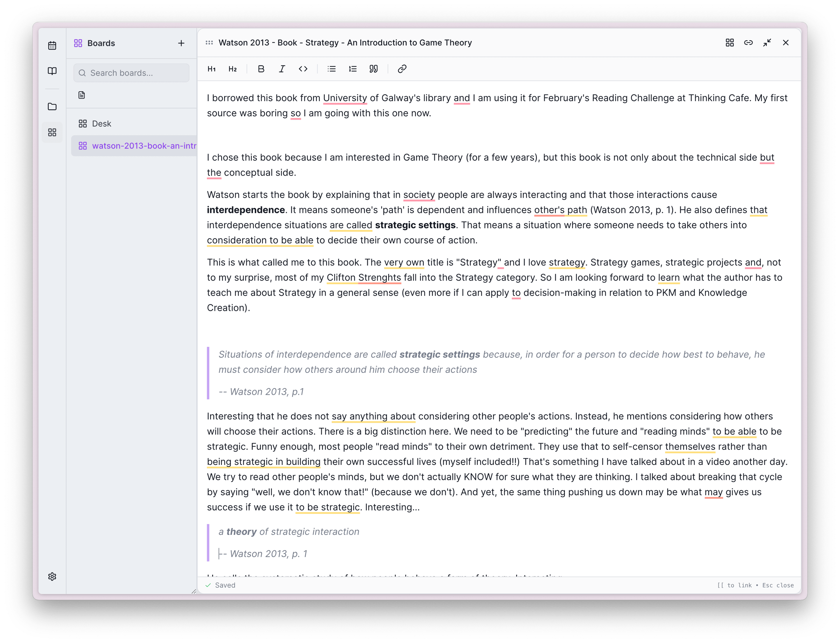Screen dimensions: 840x643
Task: Insert a bulleted list
Action: point(331,69)
